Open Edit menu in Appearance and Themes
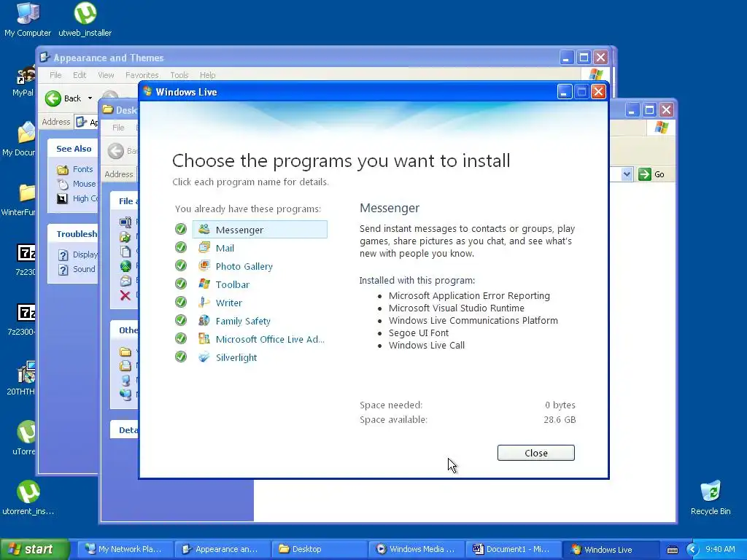 [80, 75]
